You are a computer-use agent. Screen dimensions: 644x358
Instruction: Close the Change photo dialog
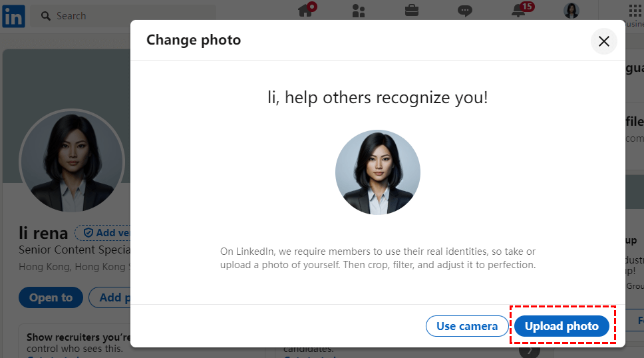tap(603, 41)
